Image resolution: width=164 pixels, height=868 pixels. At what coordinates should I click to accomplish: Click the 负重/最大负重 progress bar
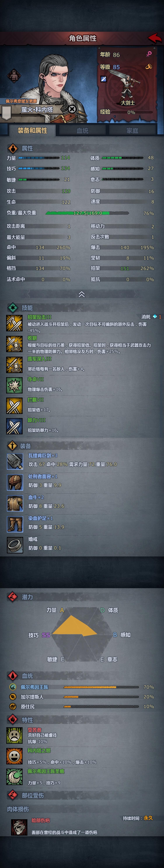pyautogui.click(x=87, y=213)
